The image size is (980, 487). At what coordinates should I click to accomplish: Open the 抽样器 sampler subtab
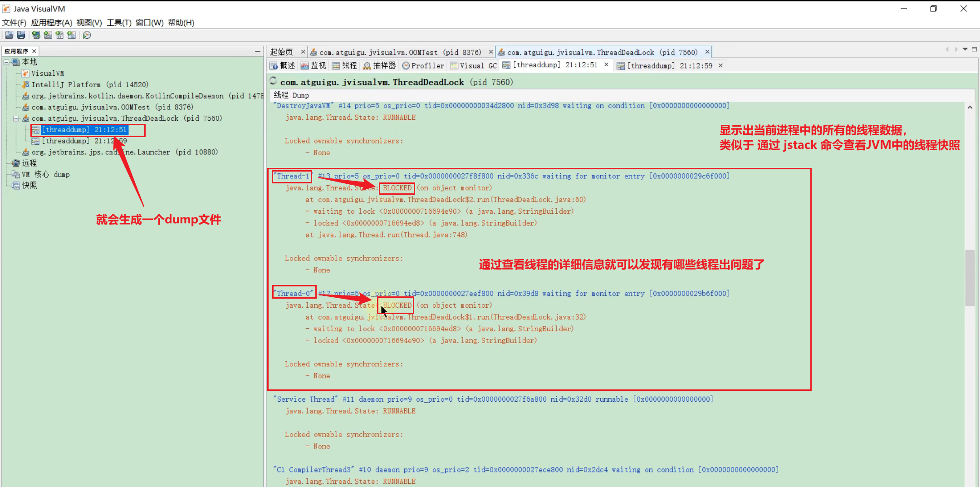pyautogui.click(x=380, y=66)
